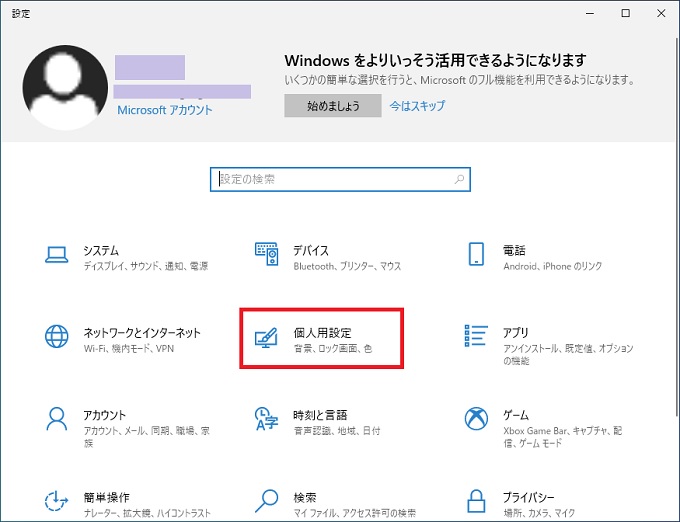Screen dimensions: 680x522
Task: Click the Wi-Fi、機内モード、VPN description
Action: [x=129, y=349]
